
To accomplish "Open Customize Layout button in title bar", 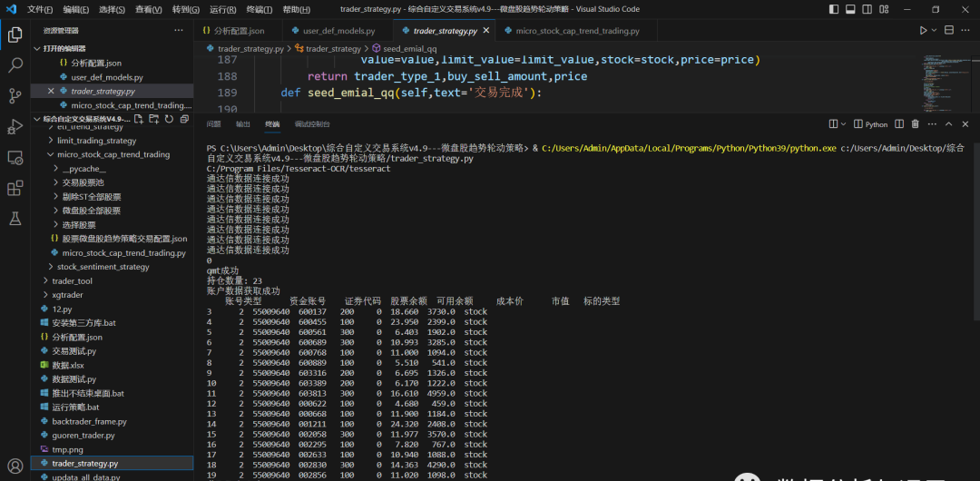I will pos(884,9).
